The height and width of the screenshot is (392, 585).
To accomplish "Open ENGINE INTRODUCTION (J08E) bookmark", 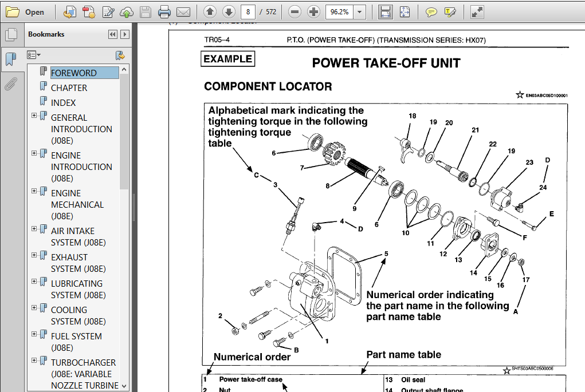I will tap(81, 167).
